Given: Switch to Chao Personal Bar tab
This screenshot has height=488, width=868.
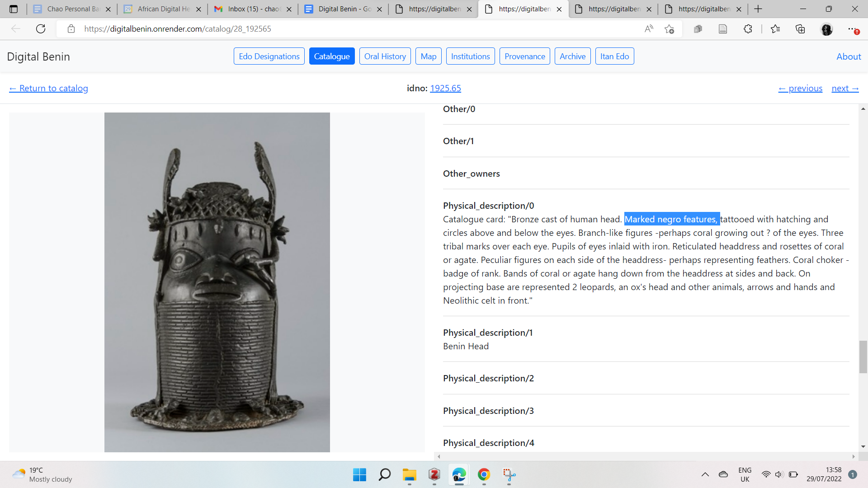Looking at the screenshot, I should [x=73, y=9].
